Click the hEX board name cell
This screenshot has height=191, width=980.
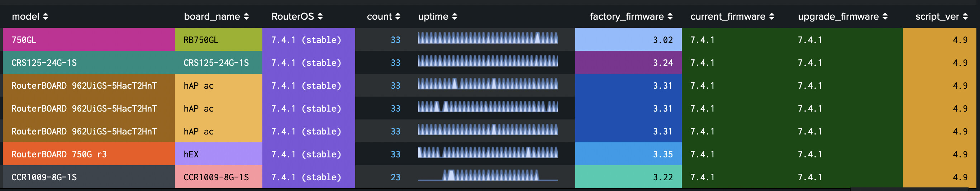pos(219,154)
